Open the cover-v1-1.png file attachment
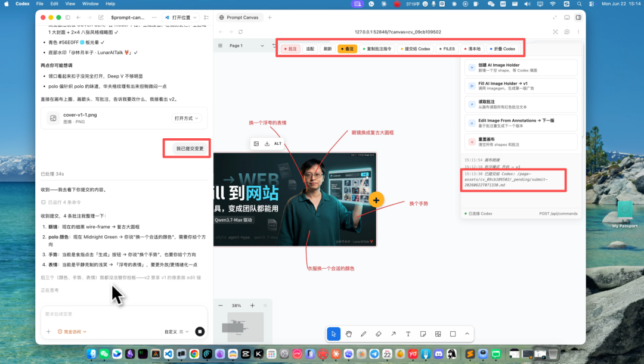Viewport: 644px width, 364px height. tap(124, 118)
